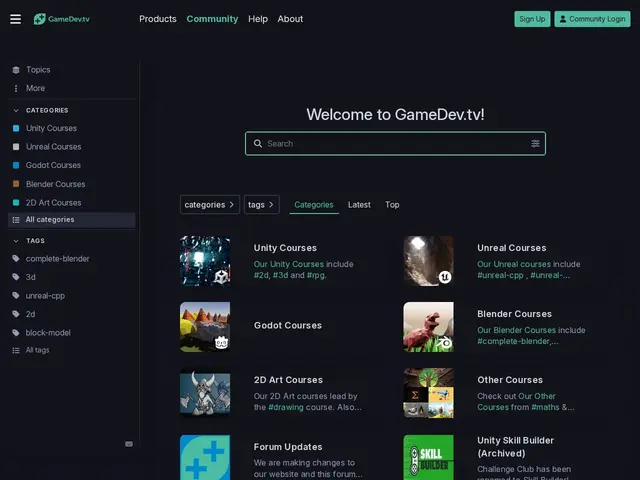Screen dimensions: 640x480
Task: Open the Godot Courses category heading
Action: coord(288,325)
